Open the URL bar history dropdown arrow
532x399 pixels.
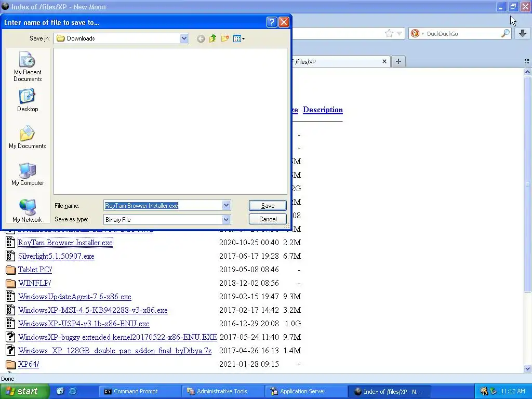[x=400, y=33]
